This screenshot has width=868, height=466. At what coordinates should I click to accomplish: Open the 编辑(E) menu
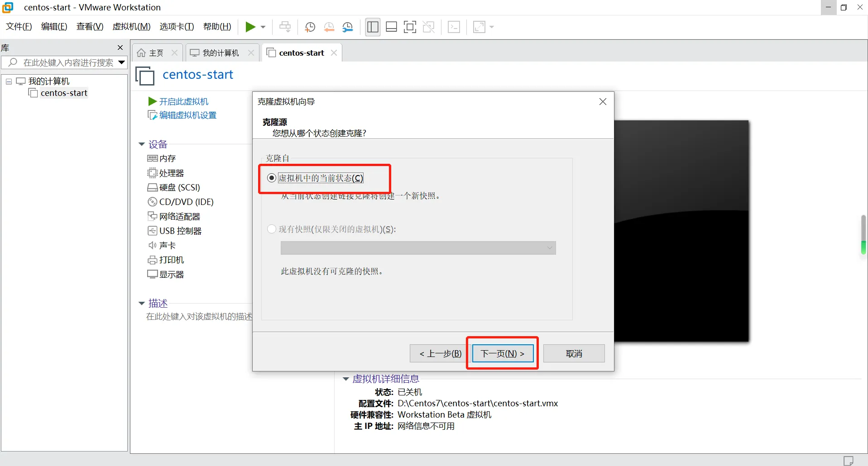pos(54,27)
